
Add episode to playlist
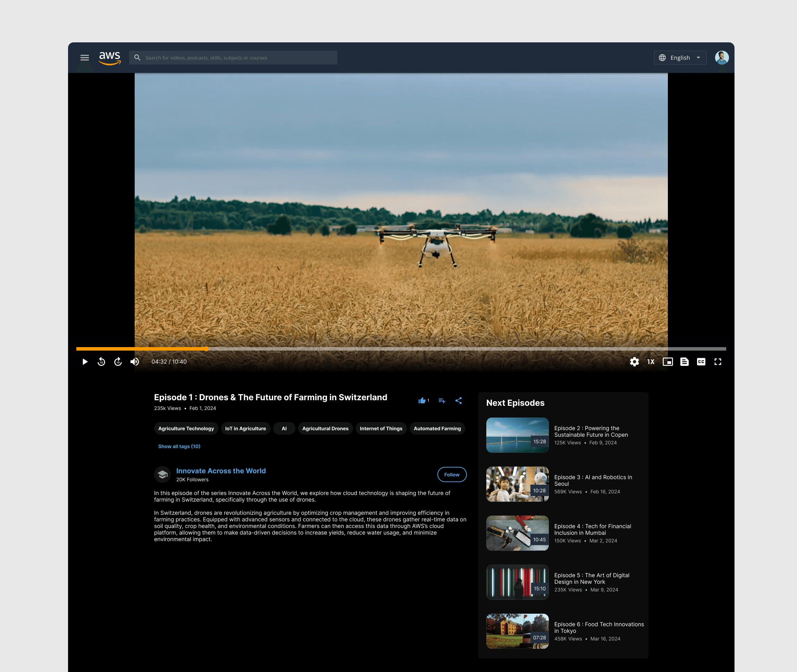click(442, 400)
